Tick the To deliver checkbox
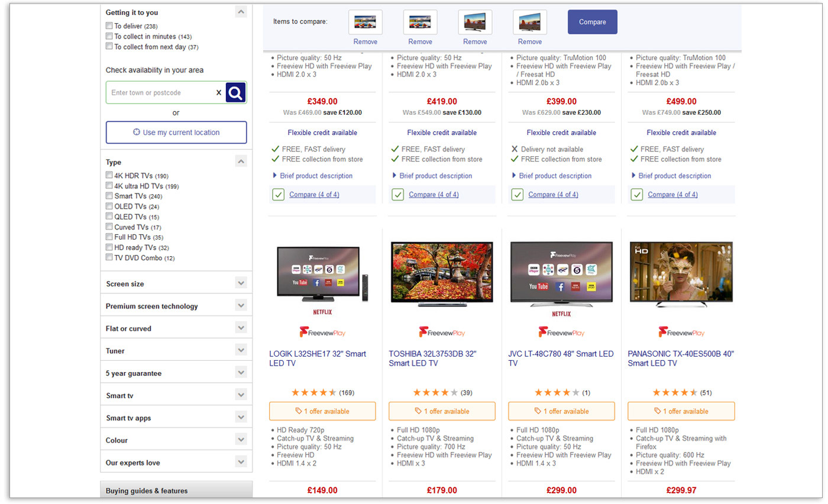 pyautogui.click(x=109, y=25)
